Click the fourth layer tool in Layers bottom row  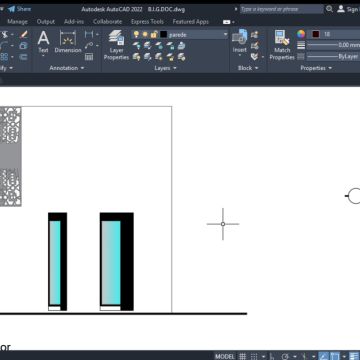(x=170, y=57)
